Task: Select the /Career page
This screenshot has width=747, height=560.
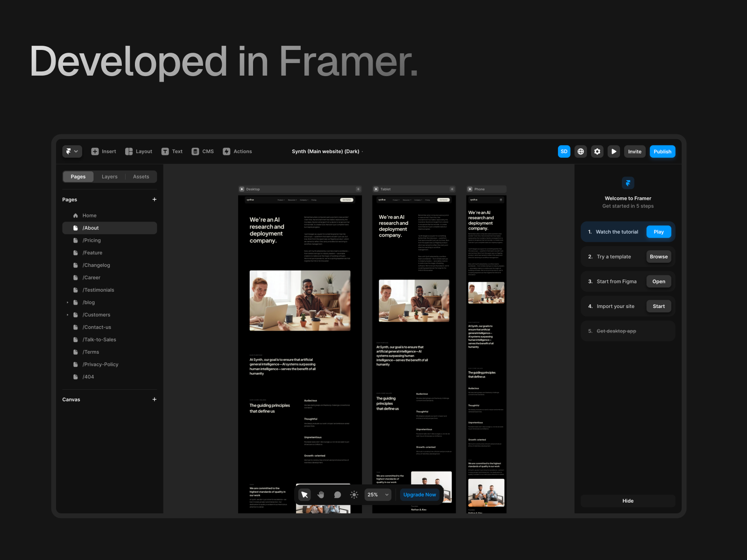Action: (110, 277)
